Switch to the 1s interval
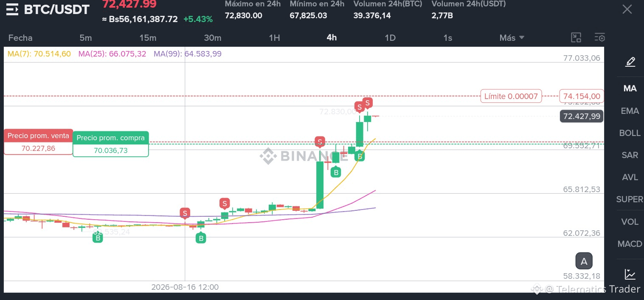 coord(448,38)
